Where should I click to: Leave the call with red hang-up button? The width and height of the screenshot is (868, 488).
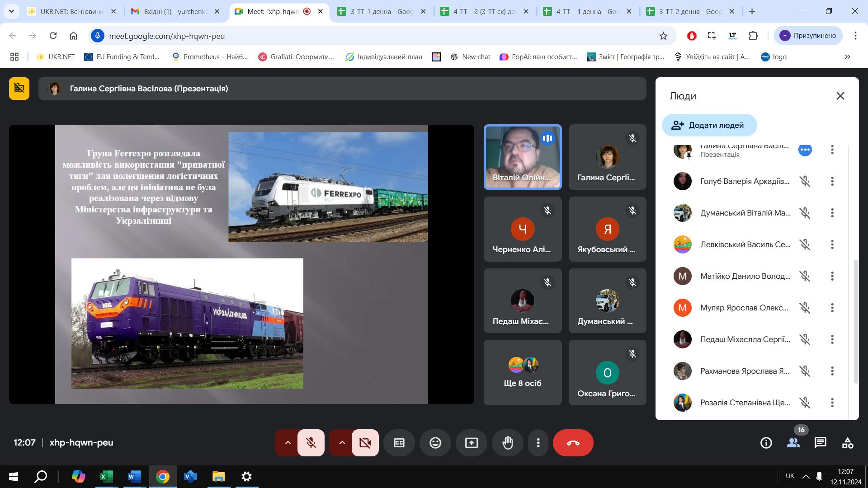[573, 443]
